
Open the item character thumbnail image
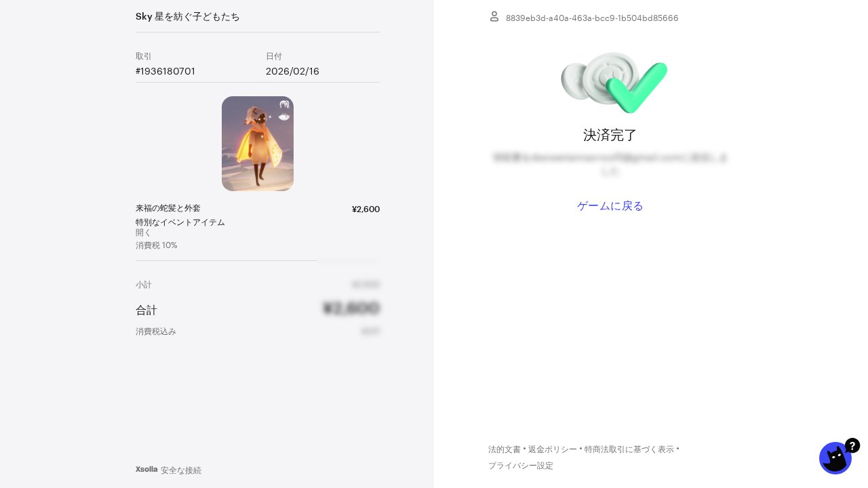pos(258,144)
